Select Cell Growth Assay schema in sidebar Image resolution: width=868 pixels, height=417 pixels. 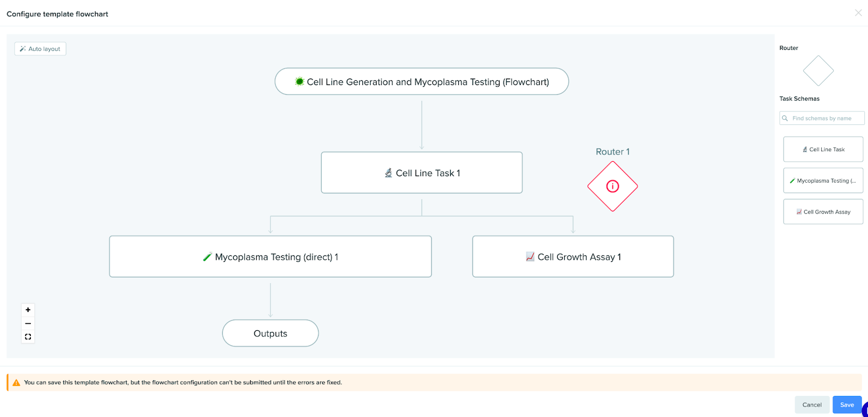[823, 211]
